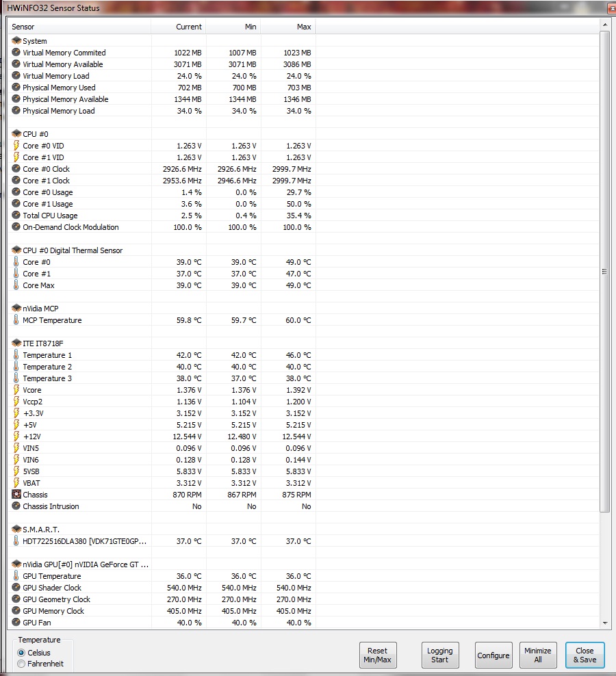This screenshot has width=616, height=676.
Task: Click the scrollbar down arrow
Action: [x=605, y=623]
